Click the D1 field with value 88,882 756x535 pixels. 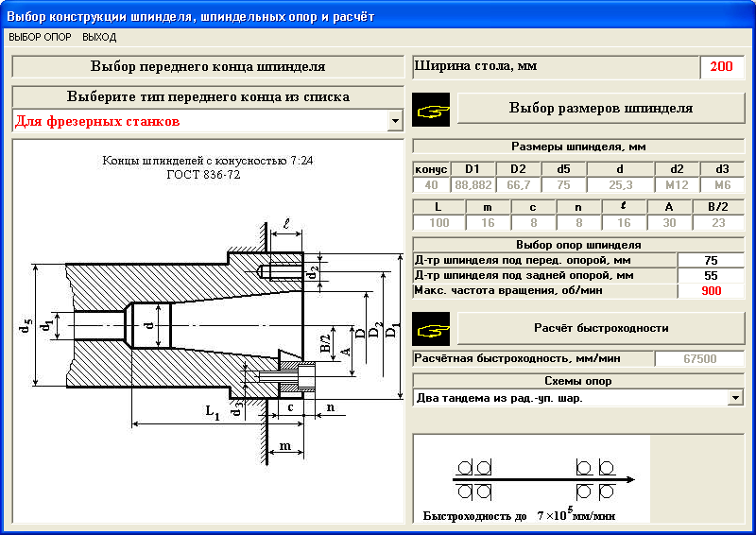point(473,185)
